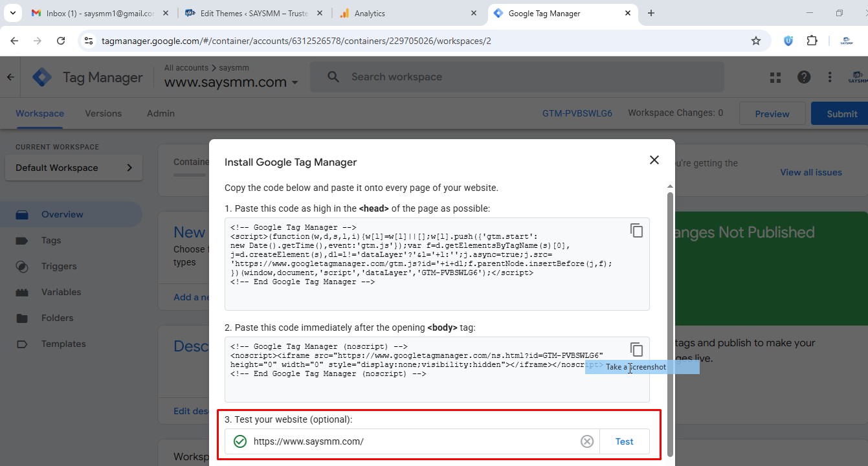Close the Install Google Tag Manager dialog
Screen dimensions: 868x466
point(654,160)
